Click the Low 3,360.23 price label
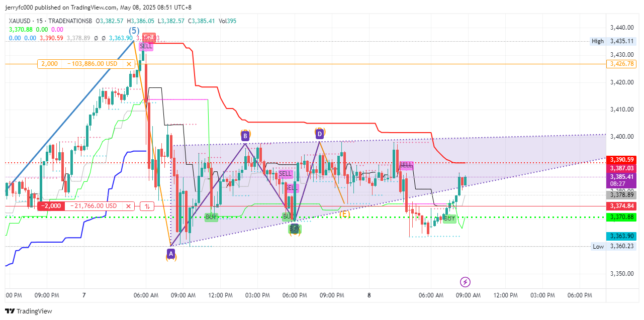This screenshot has width=644, height=320. coord(613,246)
